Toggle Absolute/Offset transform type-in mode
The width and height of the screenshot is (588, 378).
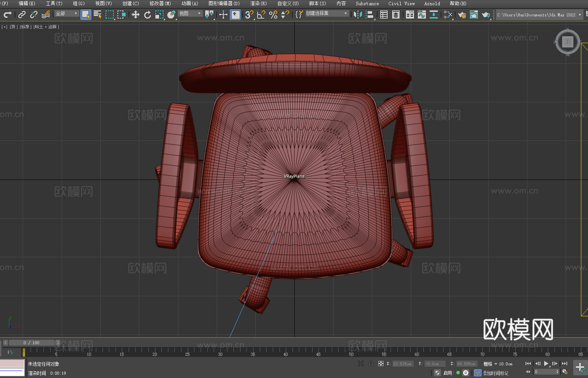381,364
